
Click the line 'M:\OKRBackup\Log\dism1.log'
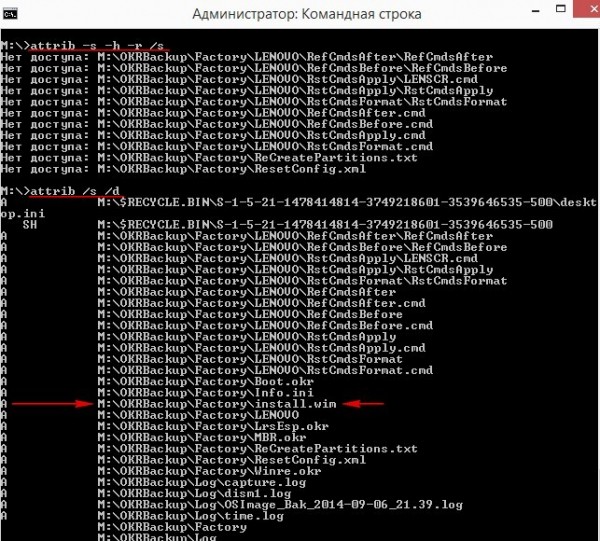pyautogui.click(x=194, y=493)
